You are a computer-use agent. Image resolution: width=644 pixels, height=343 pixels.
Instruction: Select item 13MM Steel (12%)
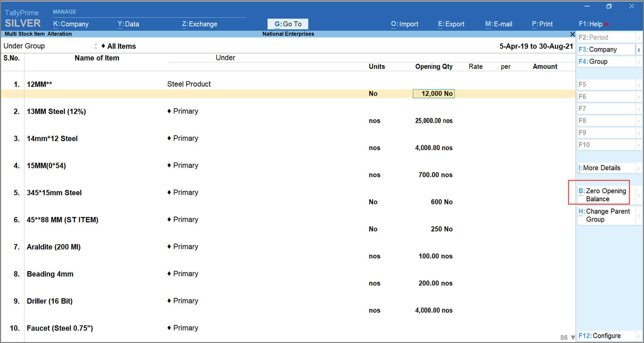(x=56, y=112)
